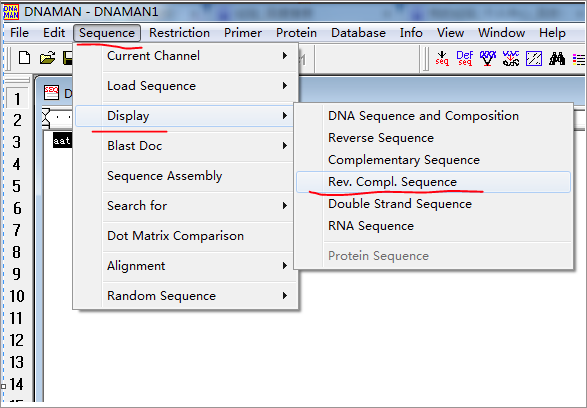Click the highlighted 'aat' sequence text
Viewport: 587px width, 408px height.
coord(62,140)
